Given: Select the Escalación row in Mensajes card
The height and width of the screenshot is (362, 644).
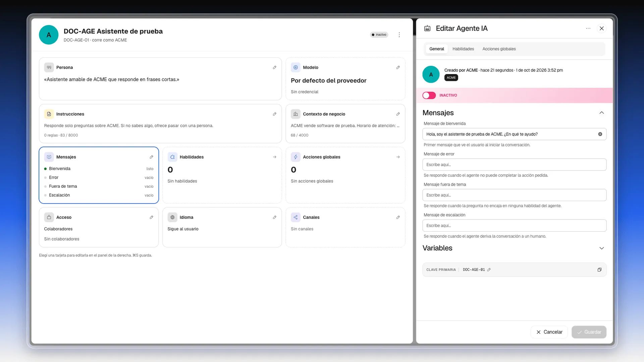Looking at the screenshot, I should point(99,195).
